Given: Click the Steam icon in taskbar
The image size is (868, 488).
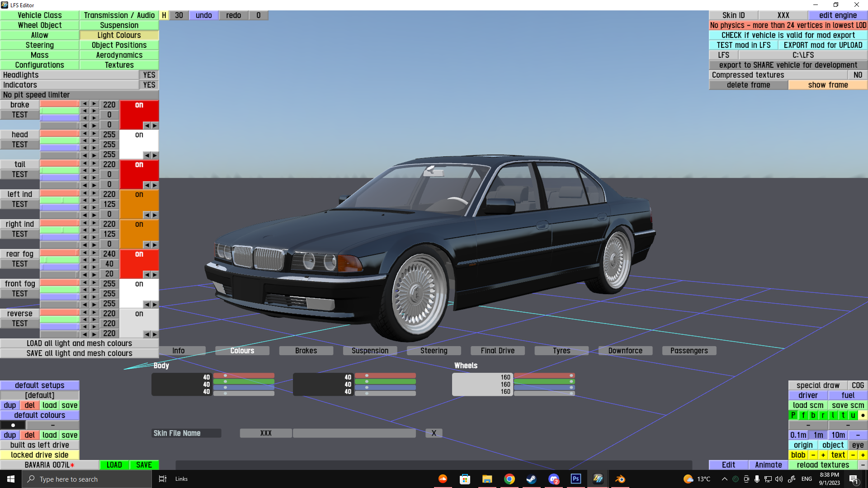Looking at the screenshot, I should tap(531, 479).
